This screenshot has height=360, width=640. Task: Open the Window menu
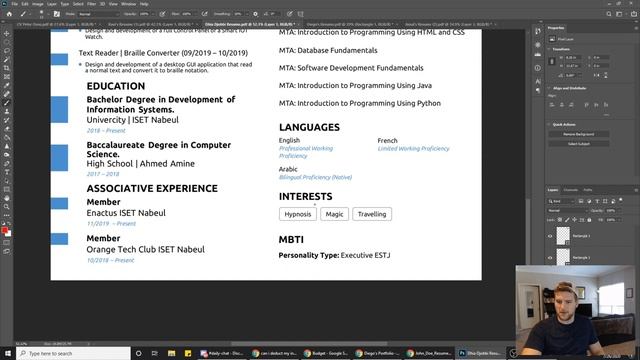click(x=129, y=4)
